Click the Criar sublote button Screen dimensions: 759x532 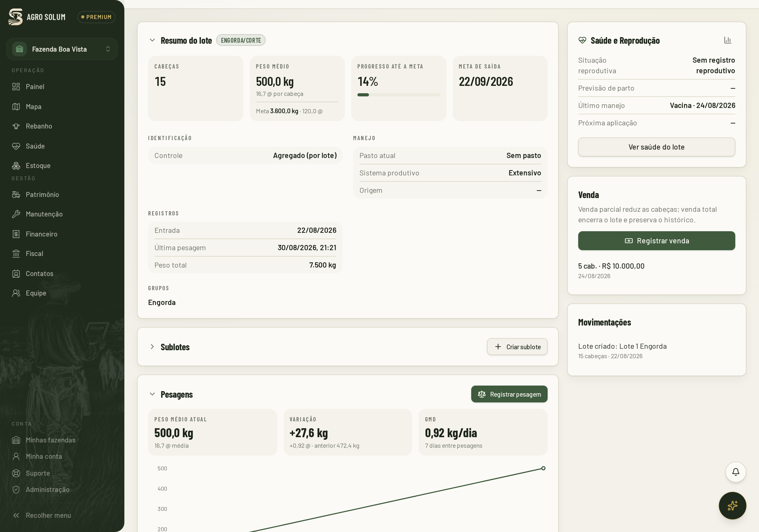pyautogui.click(x=517, y=347)
